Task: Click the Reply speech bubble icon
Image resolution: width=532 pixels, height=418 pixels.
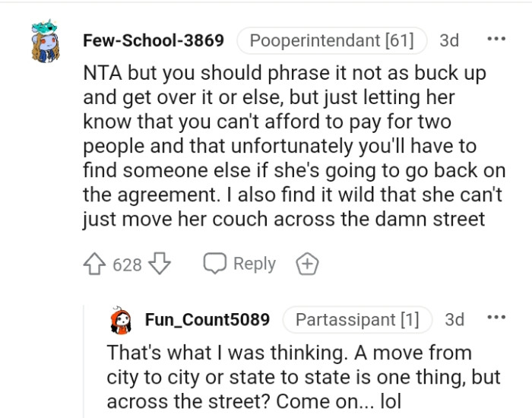Action: click(x=215, y=264)
